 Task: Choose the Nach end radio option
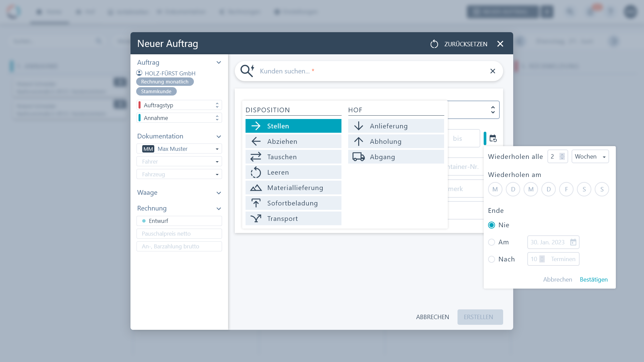[491, 259]
